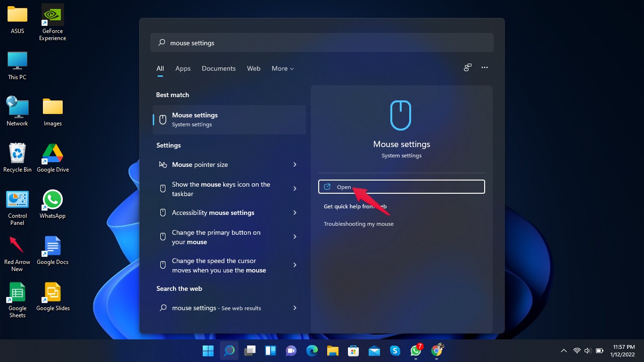Viewport: 644px width, 362px height.
Task: Click the Wi-Fi icon in the system tray
Action: pyautogui.click(x=577, y=351)
